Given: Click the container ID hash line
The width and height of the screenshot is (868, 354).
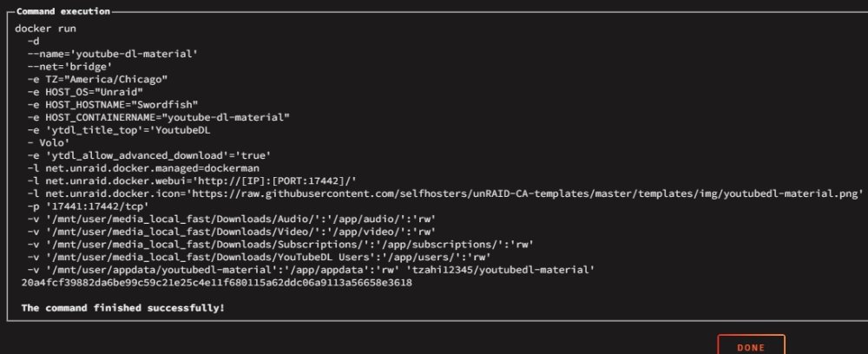Looking at the screenshot, I should point(216,283).
